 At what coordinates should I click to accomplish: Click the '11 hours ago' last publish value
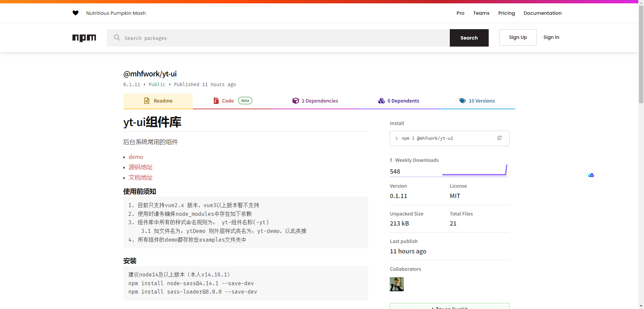click(408, 251)
